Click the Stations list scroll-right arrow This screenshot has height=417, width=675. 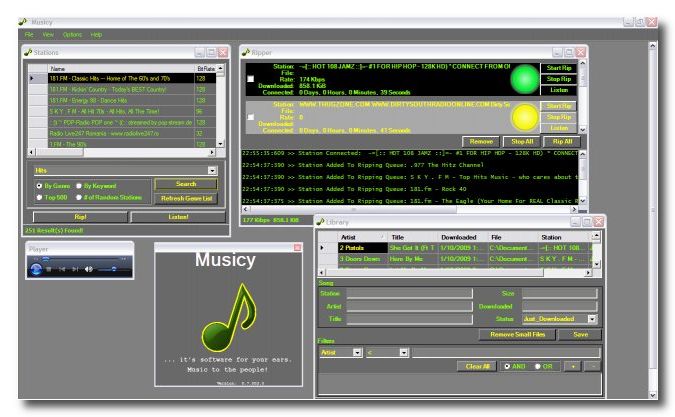tap(212, 152)
